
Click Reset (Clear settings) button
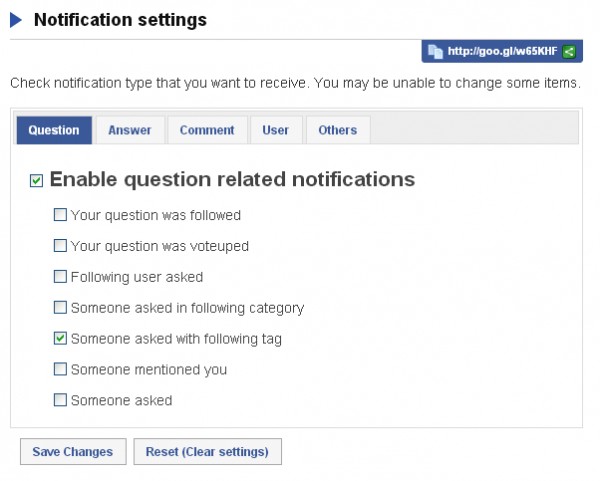click(207, 452)
